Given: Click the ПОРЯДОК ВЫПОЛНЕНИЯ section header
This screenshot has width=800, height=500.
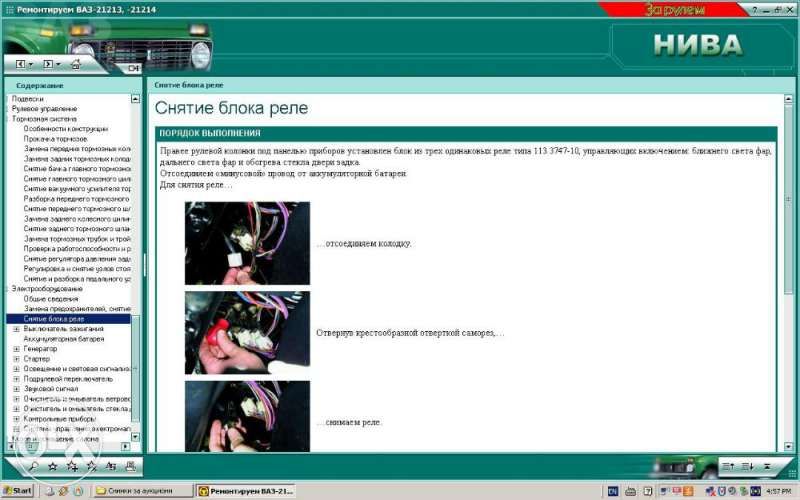Looking at the screenshot, I should pyautogui.click(x=466, y=133).
